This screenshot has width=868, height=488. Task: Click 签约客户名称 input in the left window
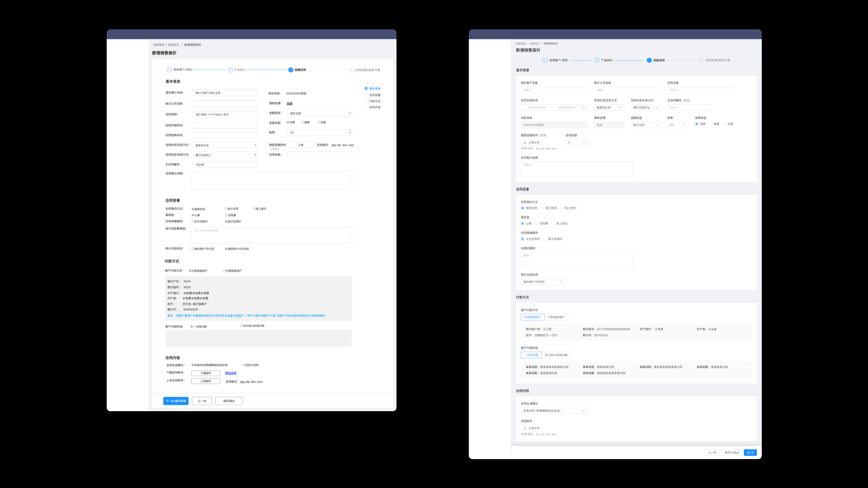pos(225,93)
